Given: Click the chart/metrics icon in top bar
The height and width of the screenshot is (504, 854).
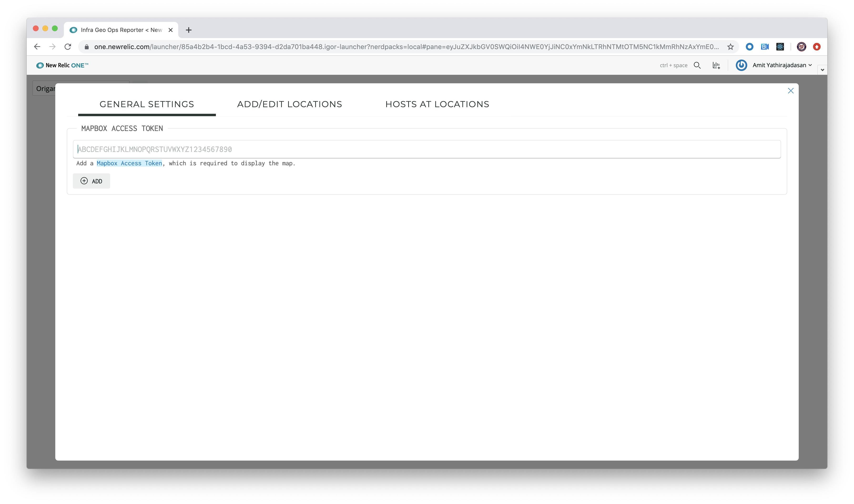Looking at the screenshot, I should (717, 65).
